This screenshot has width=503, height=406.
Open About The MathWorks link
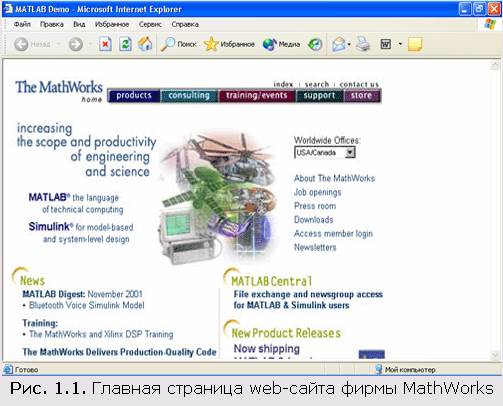[334, 178]
